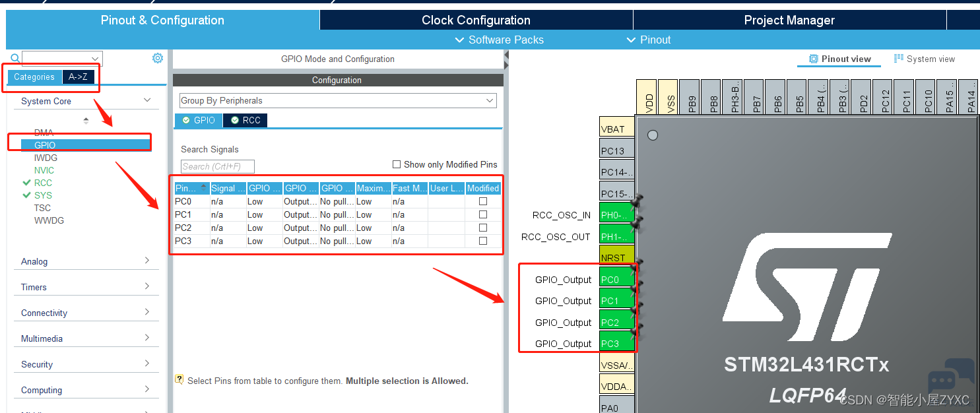Viewport: 980px width, 413px height.
Task: Toggle Modified checkbox for PC1 row
Action: 483,214
